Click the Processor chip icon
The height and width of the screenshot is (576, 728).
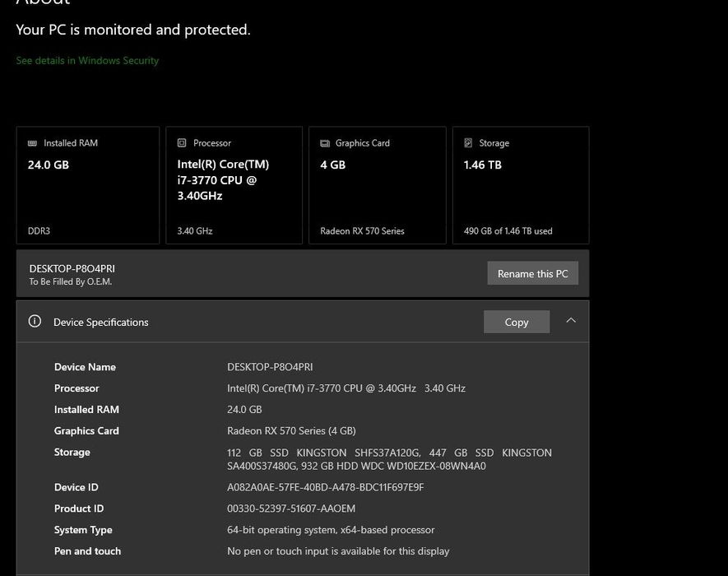pos(182,143)
